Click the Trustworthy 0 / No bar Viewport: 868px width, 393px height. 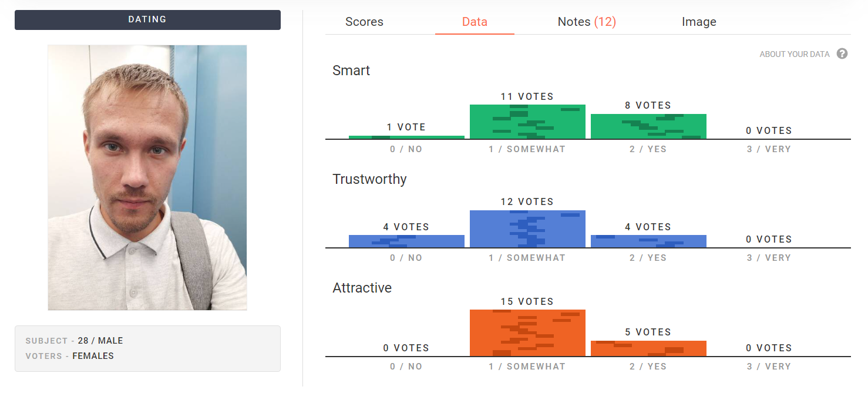pyautogui.click(x=406, y=241)
